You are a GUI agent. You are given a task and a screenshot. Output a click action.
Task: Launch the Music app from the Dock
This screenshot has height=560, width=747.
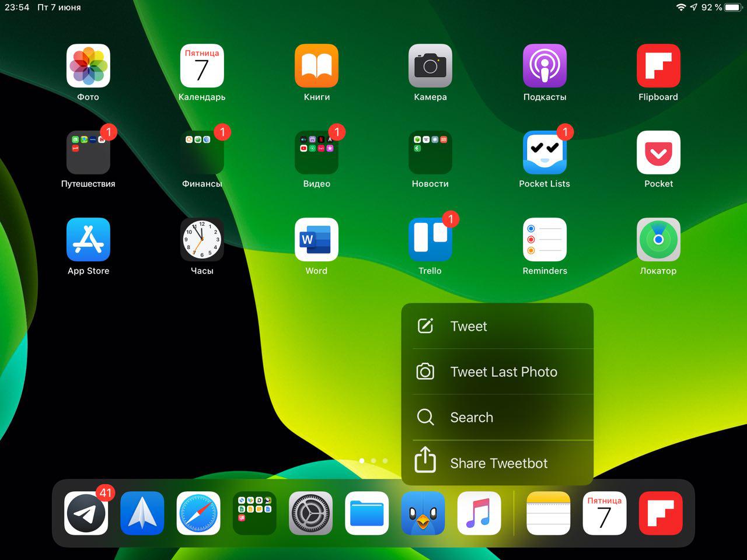tap(479, 513)
